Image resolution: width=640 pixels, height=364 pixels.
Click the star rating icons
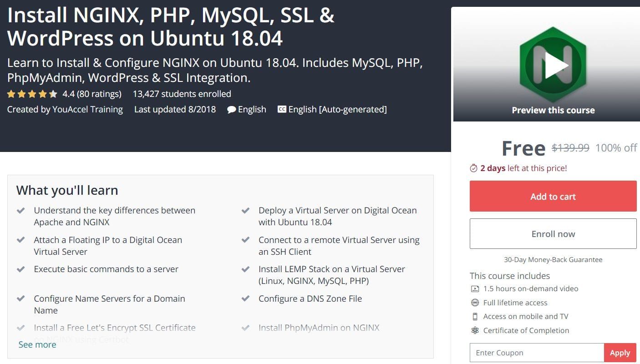click(x=32, y=94)
